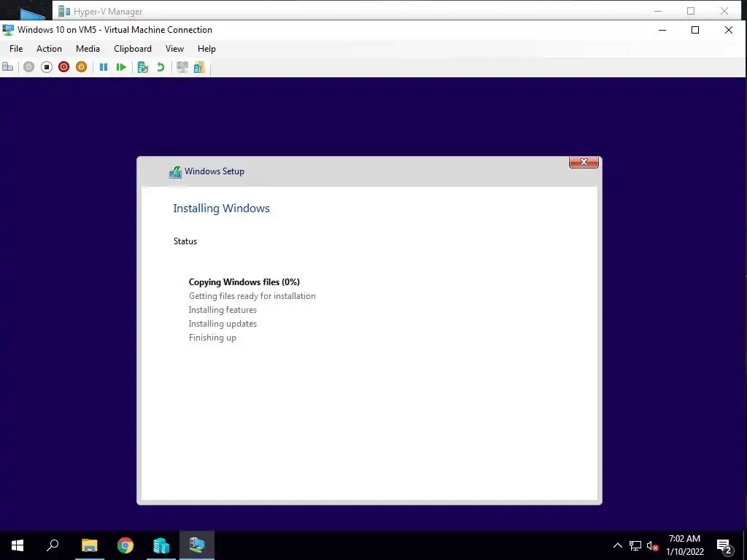Viewport: 747px width, 560px height.
Task: Open the File menu
Action: [16, 49]
